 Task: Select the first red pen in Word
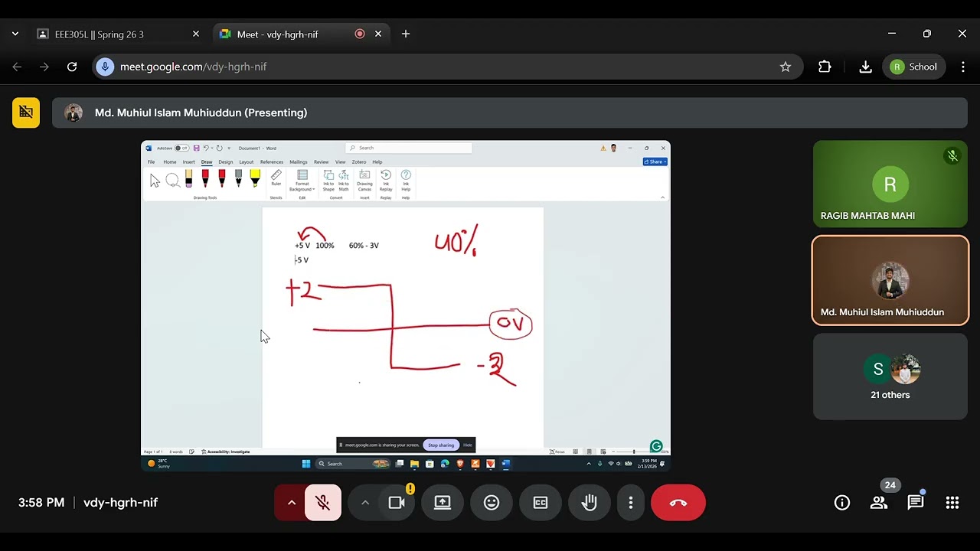(205, 179)
